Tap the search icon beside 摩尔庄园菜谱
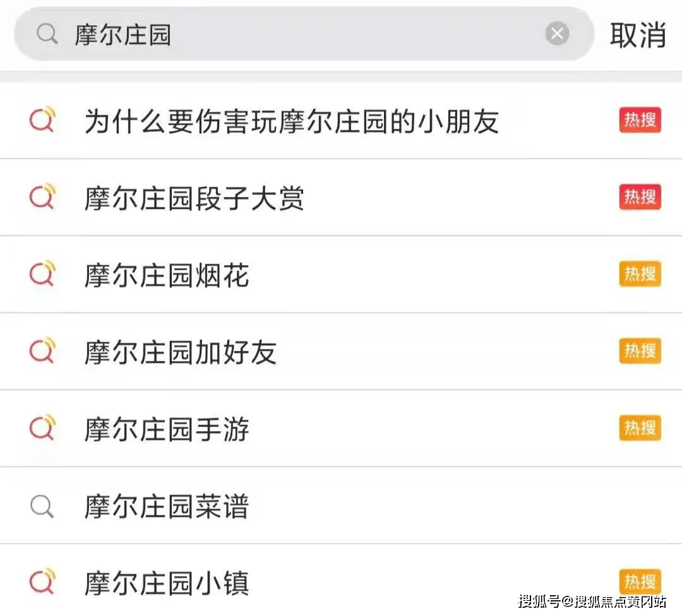This screenshot has height=616, width=682. pos(42,506)
